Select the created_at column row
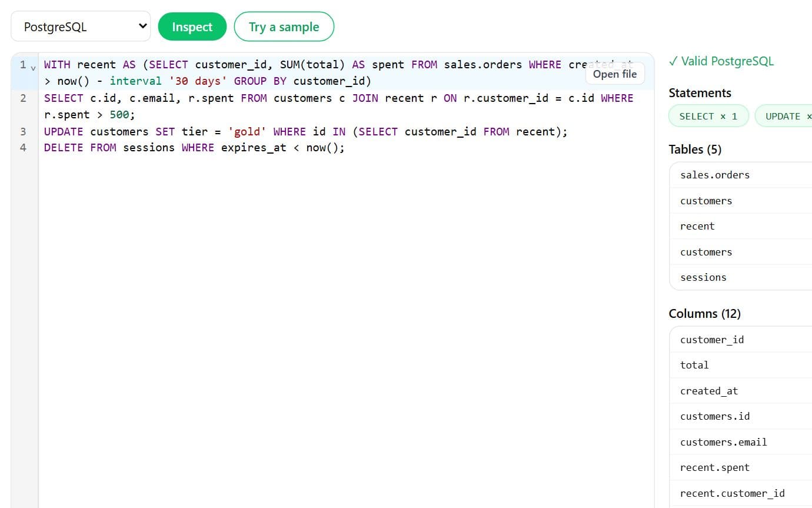Viewport: 812px width, 508px height. (x=741, y=391)
